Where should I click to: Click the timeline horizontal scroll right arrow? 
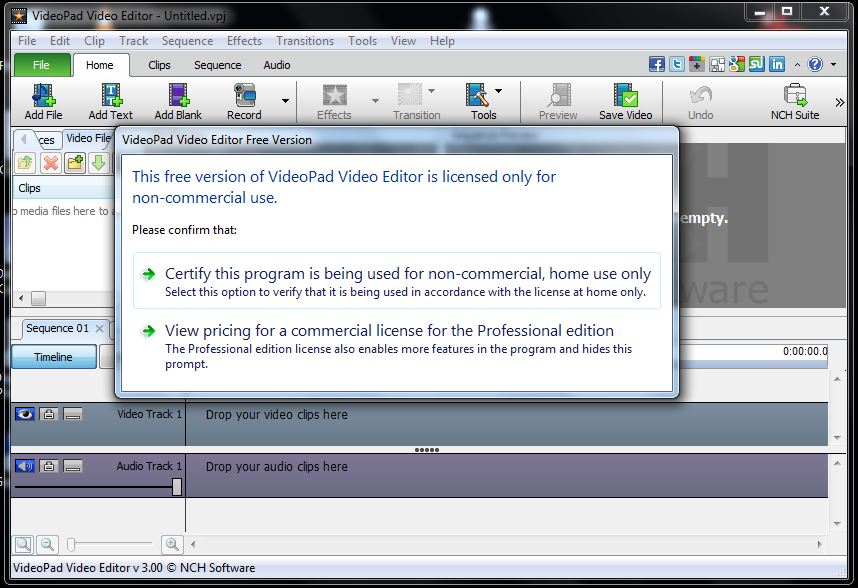(819, 544)
